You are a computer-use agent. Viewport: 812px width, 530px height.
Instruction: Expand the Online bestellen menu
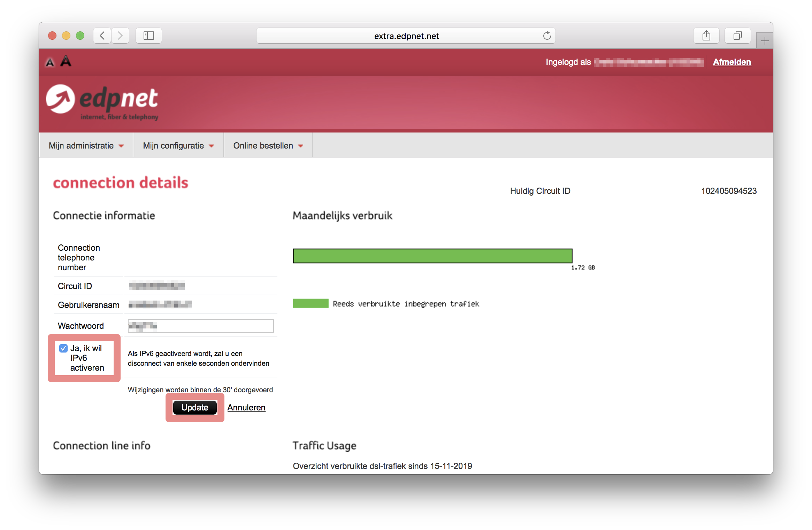pos(268,146)
